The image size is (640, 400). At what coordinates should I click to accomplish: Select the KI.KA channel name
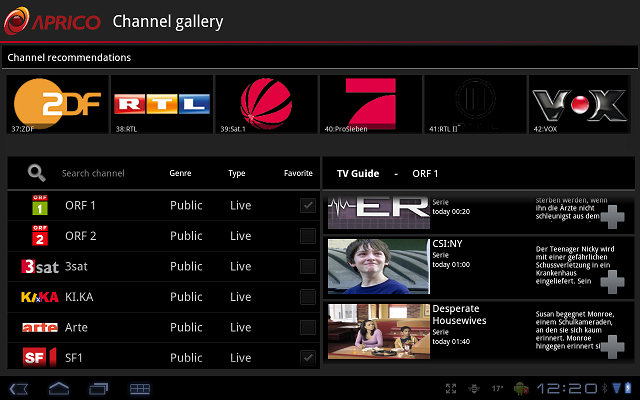79,297
